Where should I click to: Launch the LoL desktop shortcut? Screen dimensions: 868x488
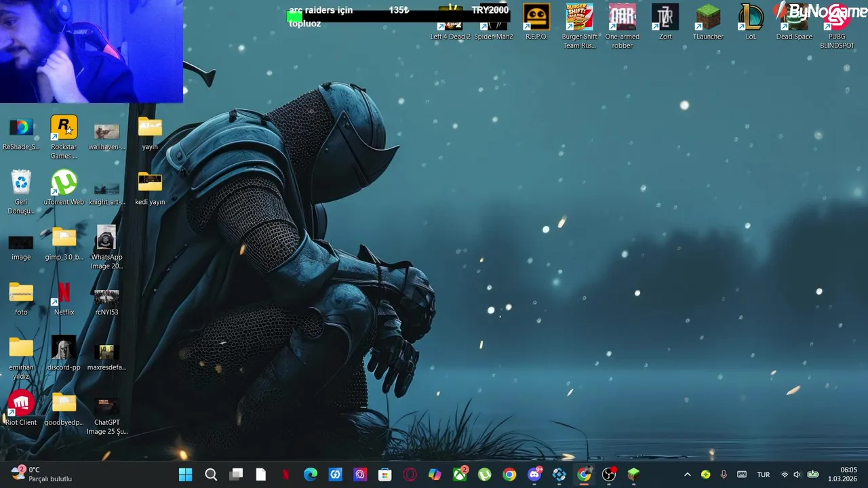tap(751, 22)
